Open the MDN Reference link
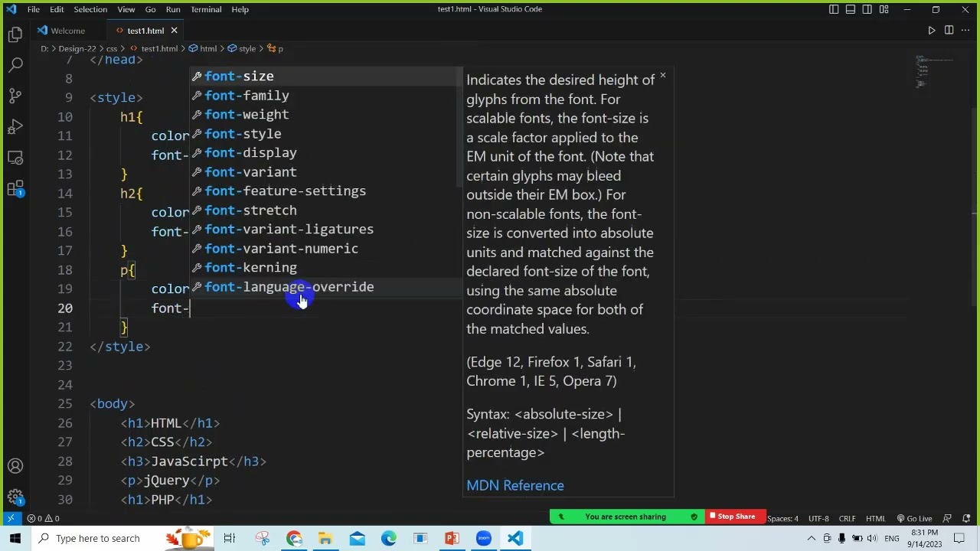980x551 pixels. [x=514, y=485]
